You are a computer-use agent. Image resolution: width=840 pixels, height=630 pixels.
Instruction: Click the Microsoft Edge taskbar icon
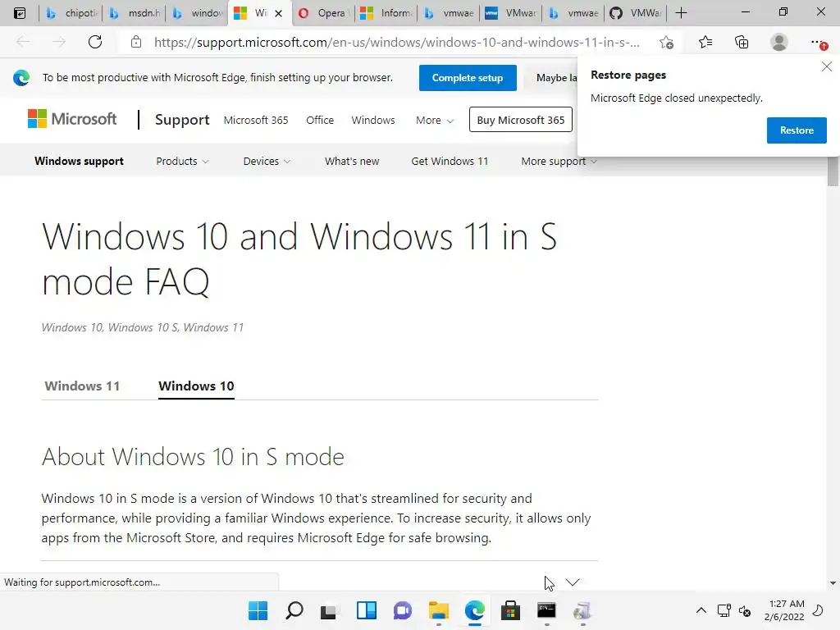475,610
